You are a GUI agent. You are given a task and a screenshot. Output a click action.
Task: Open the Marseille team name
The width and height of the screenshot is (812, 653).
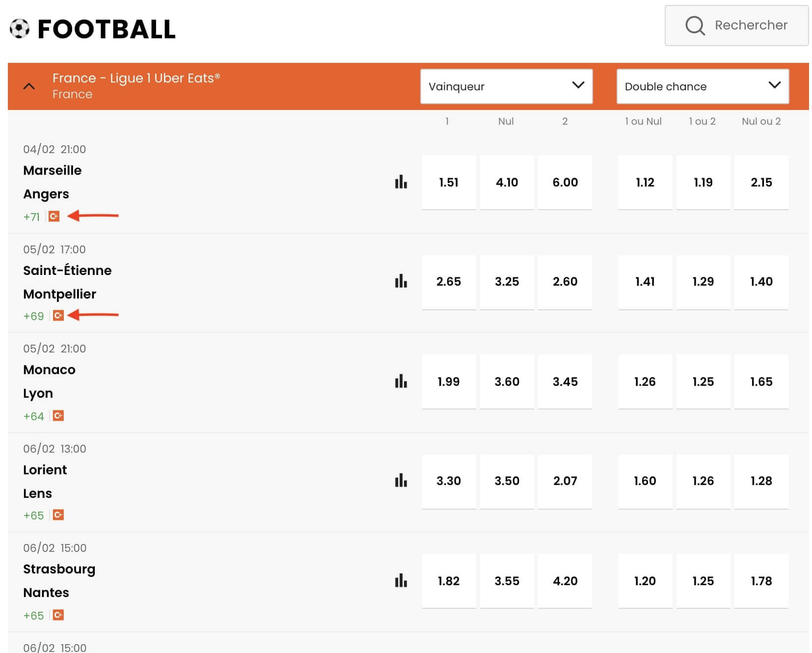point(53,170)
